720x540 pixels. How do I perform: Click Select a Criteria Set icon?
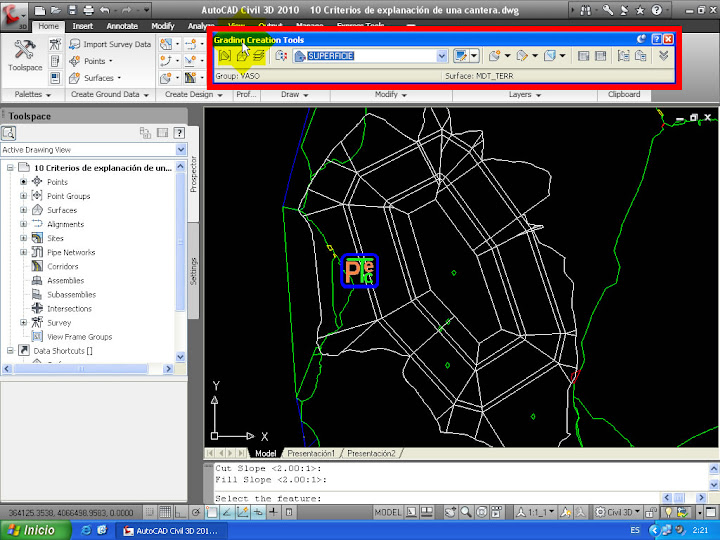pos(281,56)
